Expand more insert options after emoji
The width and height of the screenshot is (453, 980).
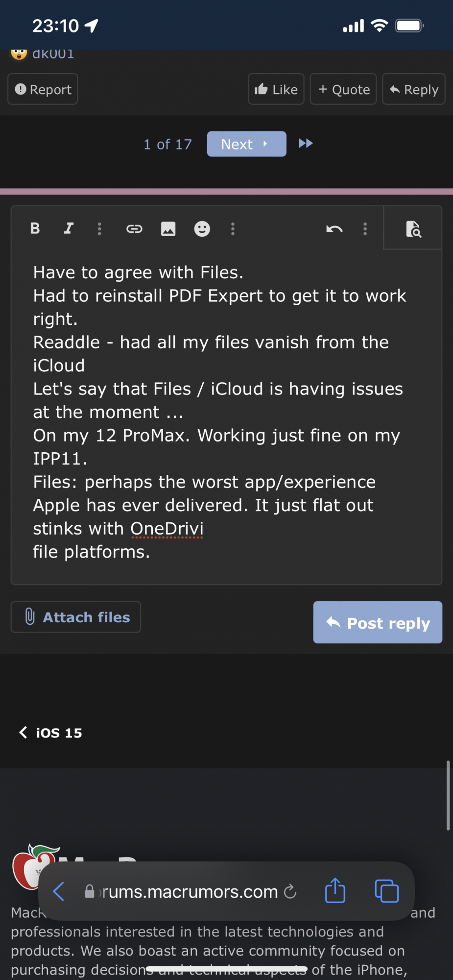point(233,229)
